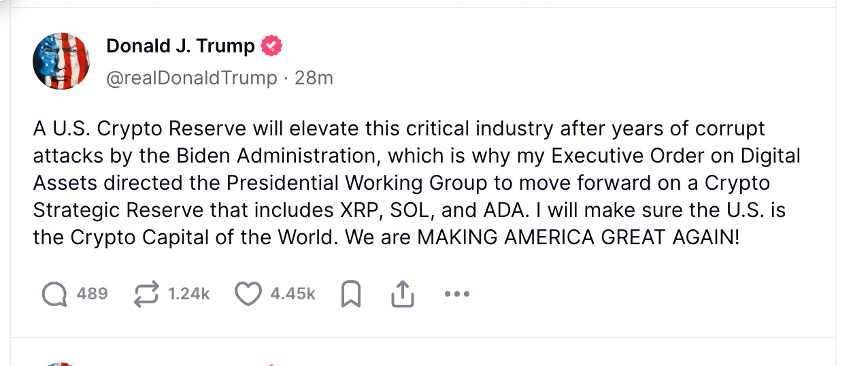Viewport: 868px width, 366px height.
Task: Click the ReTruth repost arrows icon
Action: [x=146, y=294]
